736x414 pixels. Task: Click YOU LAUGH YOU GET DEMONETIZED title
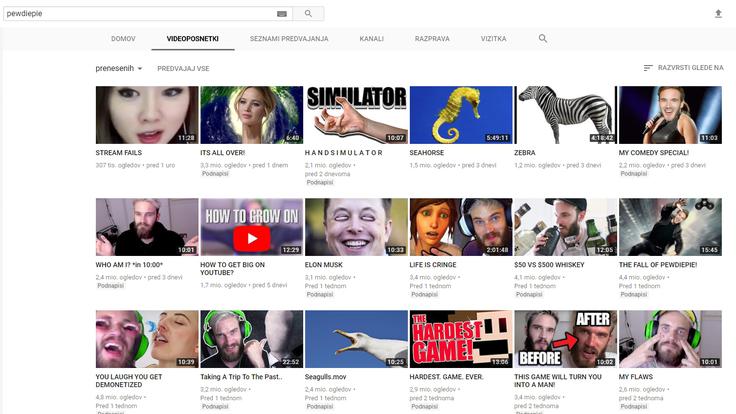tap(129, 381)
